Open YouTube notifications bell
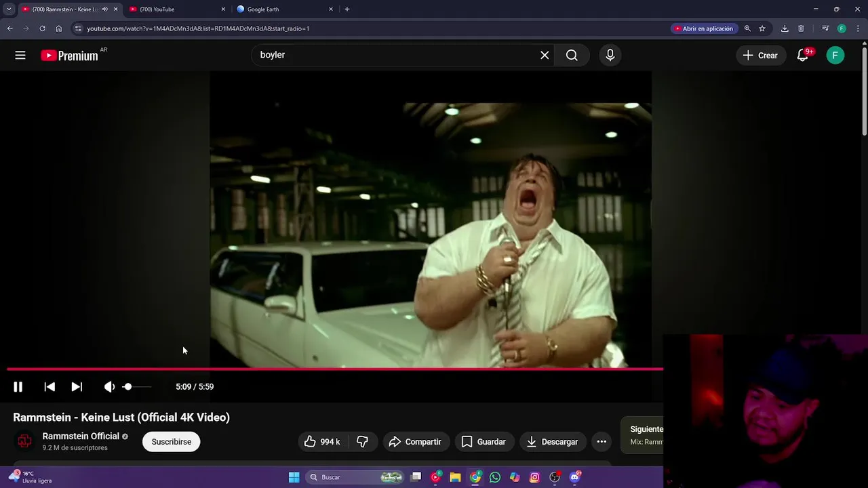 (x=803, y=56)
